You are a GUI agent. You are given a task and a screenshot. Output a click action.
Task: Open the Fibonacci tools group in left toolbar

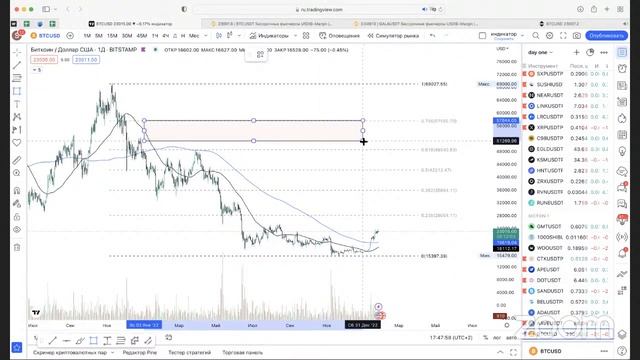coord(17,78)
